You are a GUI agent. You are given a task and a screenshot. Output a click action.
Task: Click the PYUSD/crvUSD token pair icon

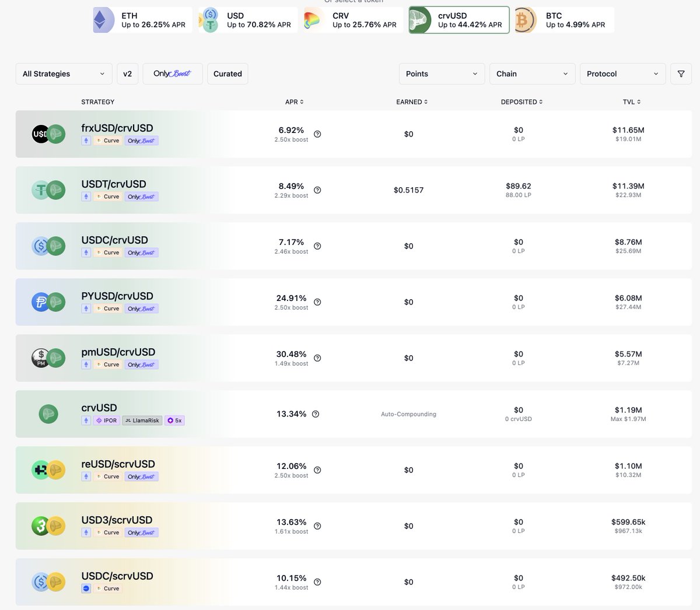tap(48, 302)
